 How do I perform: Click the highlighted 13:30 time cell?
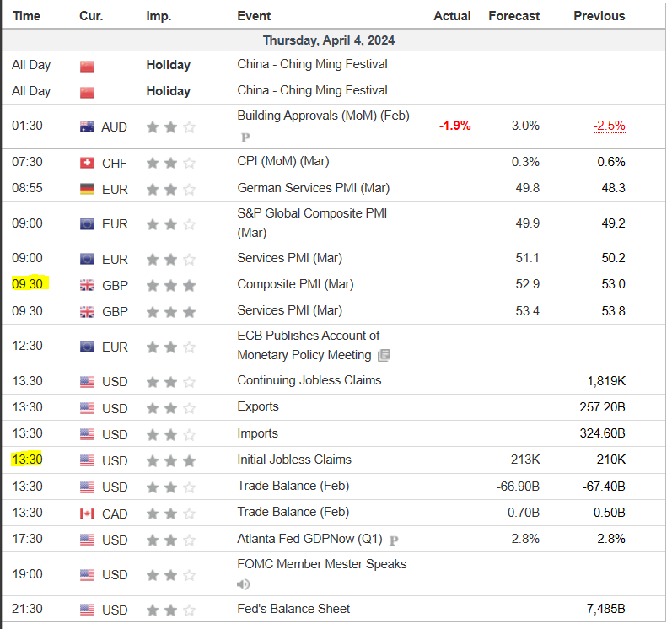pyautogui.click(x=27, y=460)
